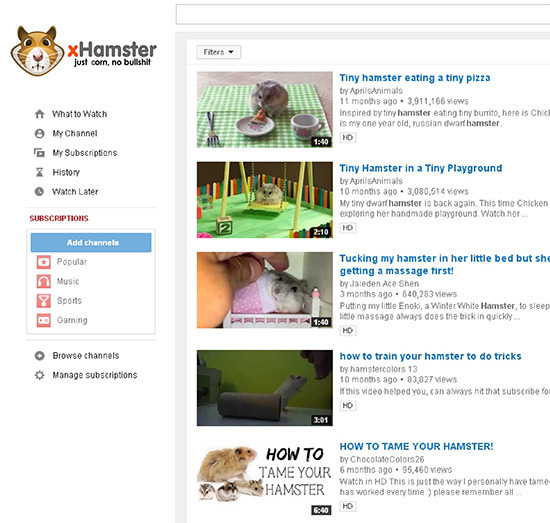The height and width of the screenshot is (523, 550).
Task: Click the tiny playground video thumbnail
Action: 264,200
